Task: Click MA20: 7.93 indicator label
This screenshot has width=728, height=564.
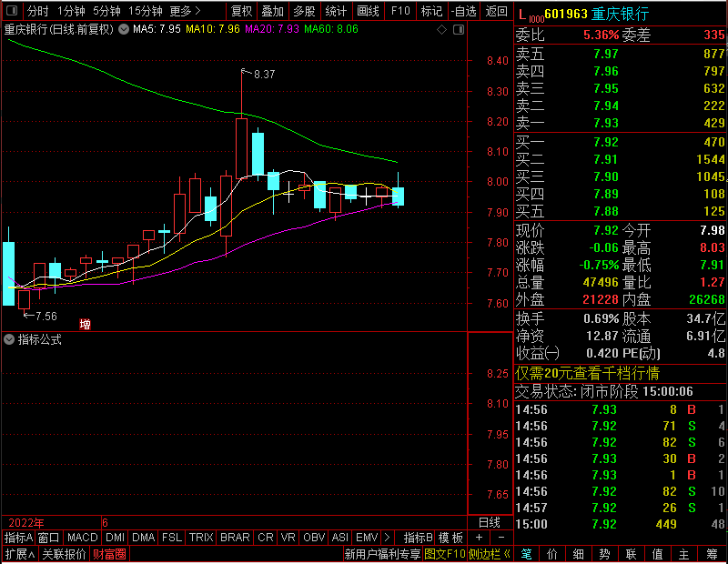Action: (272, 29)
